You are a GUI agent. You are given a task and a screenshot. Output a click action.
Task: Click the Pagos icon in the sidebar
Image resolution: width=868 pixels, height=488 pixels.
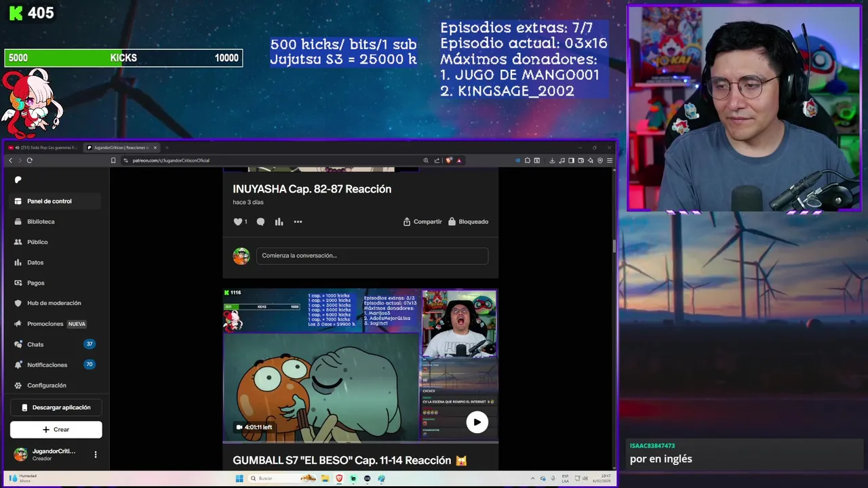tap(18, 283)
